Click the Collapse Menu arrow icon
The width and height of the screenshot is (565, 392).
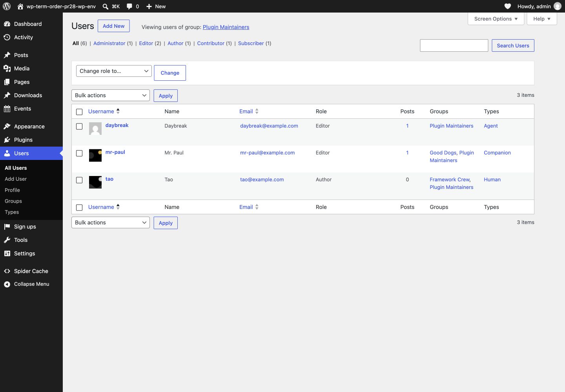click(x=7, y=284)
